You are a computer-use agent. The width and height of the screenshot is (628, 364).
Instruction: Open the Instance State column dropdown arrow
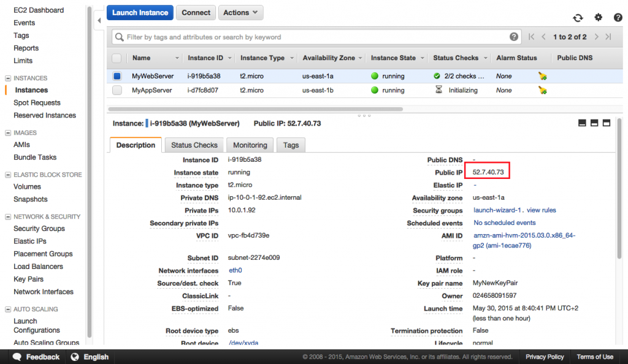[422, 58]
